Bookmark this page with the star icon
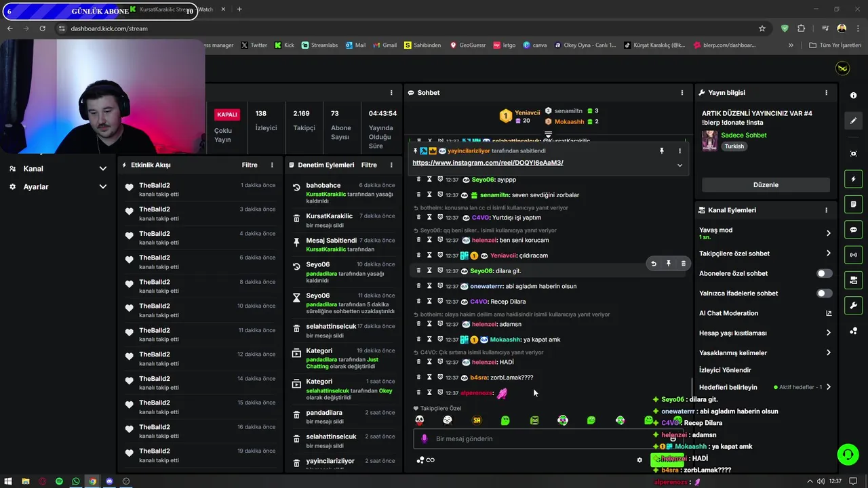The width and height of the screenshot is (868, 488). point(762,28)
